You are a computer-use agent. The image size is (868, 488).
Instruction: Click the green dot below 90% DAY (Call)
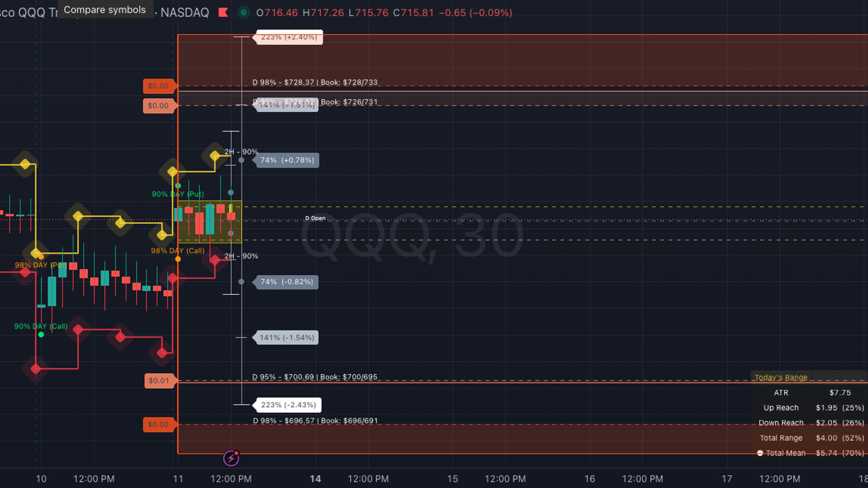[x=41, y=335]
